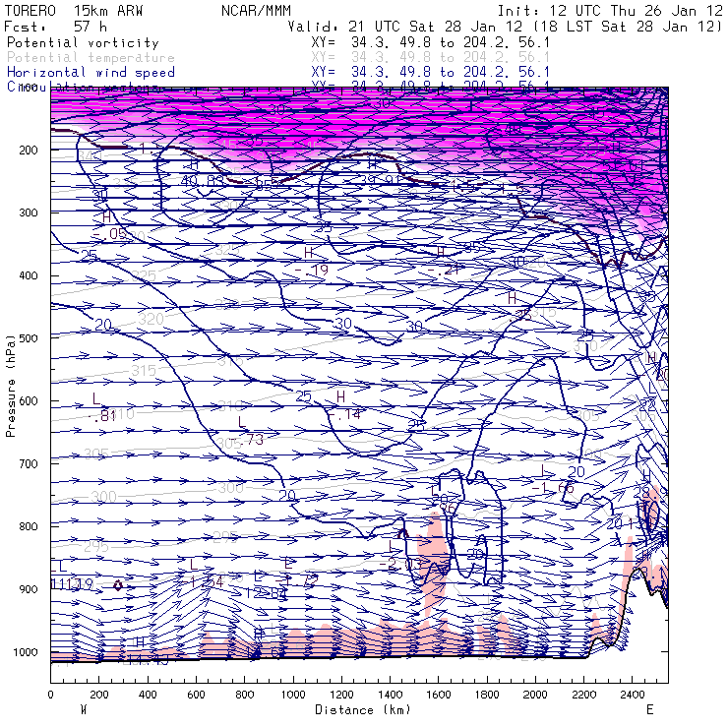Click the 500 hPa tick on pressure axis

(x=29, y=338)
